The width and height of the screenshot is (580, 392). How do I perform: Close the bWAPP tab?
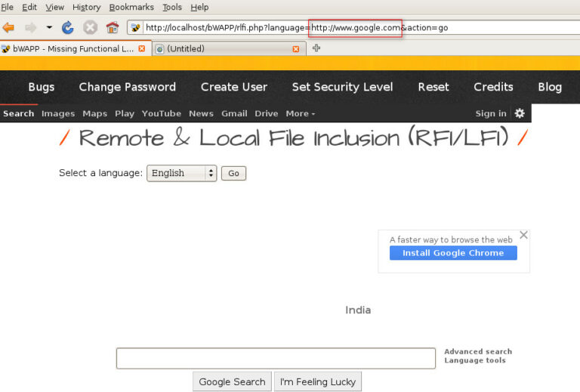[x=142, y=48]
